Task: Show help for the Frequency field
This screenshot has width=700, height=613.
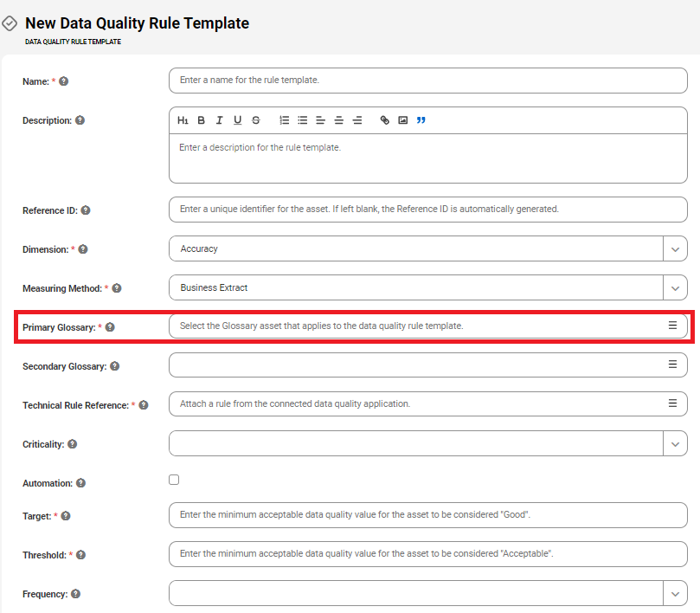Action: (76, 593)
